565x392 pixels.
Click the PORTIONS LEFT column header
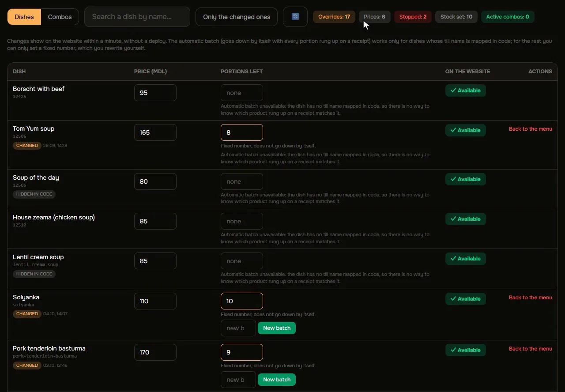[241, 72]
